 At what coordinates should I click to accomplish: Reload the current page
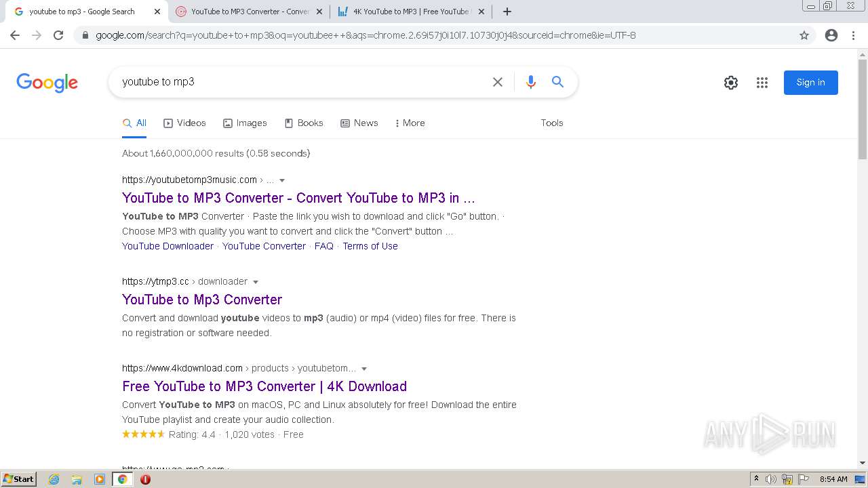click(58, 35)
